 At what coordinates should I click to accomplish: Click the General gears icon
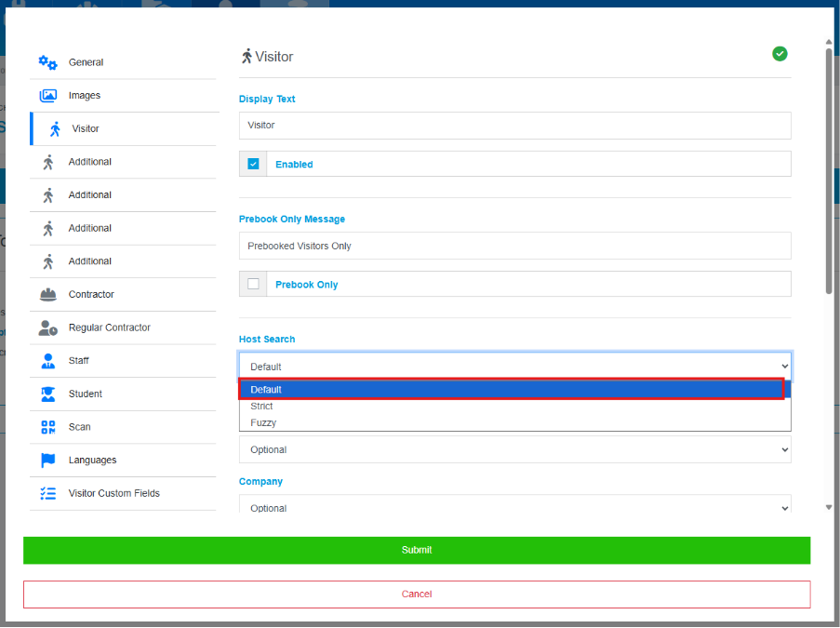47,62
